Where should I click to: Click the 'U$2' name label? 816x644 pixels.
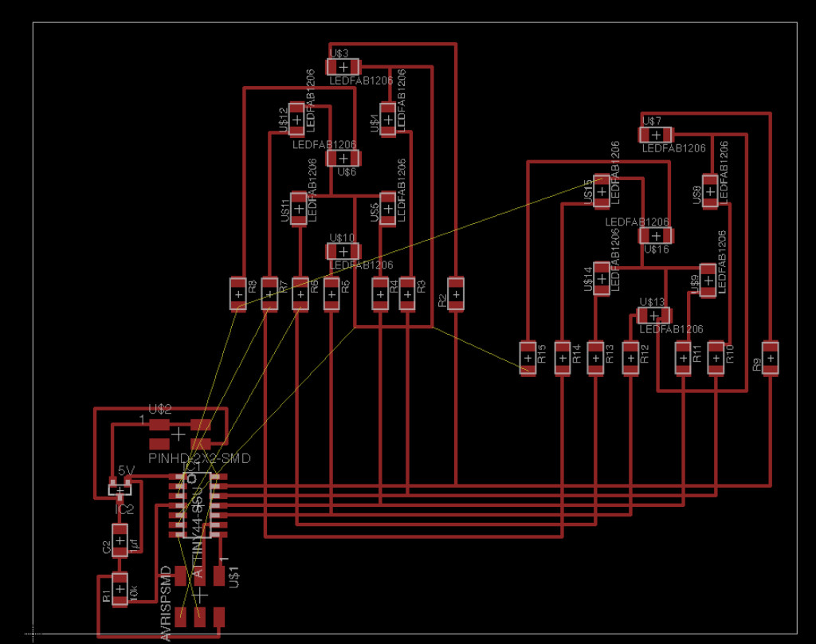(x=160, y=409)
